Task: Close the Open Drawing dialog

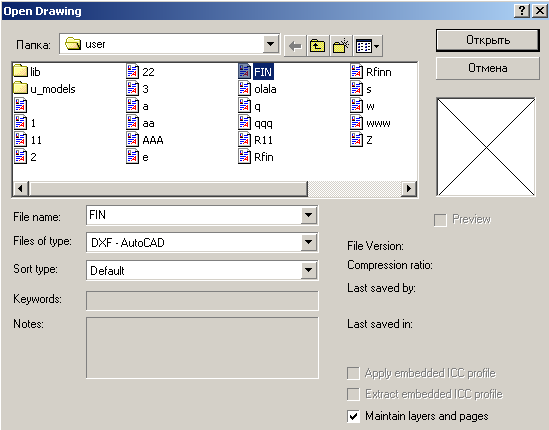Action: (x=540, y=11)
